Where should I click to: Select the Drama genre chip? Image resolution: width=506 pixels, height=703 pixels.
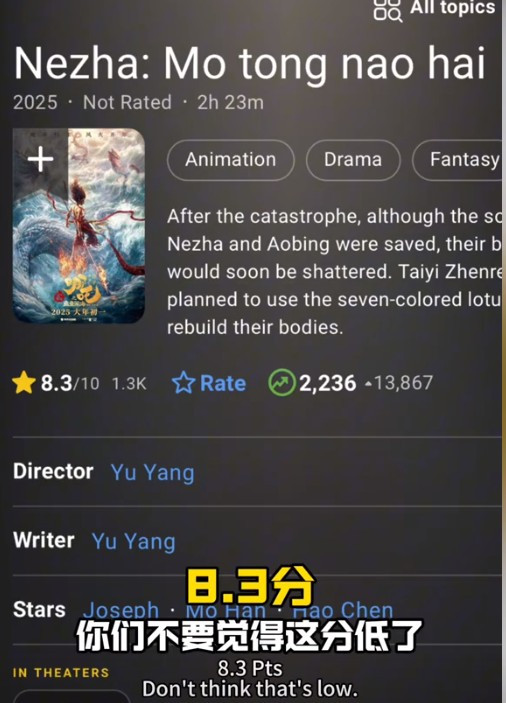click(x=353, y=160)
